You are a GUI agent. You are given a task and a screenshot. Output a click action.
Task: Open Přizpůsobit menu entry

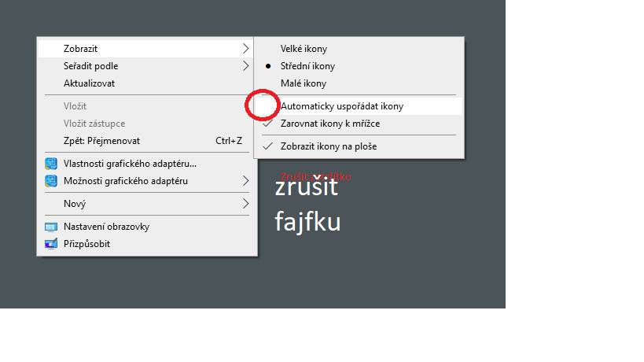147,244
